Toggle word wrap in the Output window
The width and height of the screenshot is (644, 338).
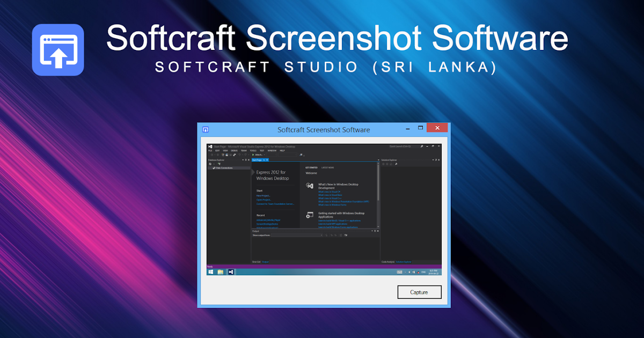point(347,234)
